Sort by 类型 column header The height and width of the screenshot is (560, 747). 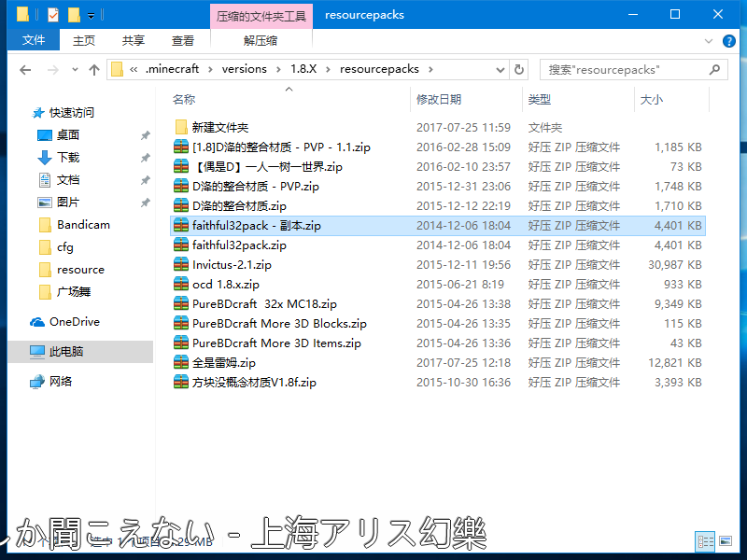click(540, 100)
